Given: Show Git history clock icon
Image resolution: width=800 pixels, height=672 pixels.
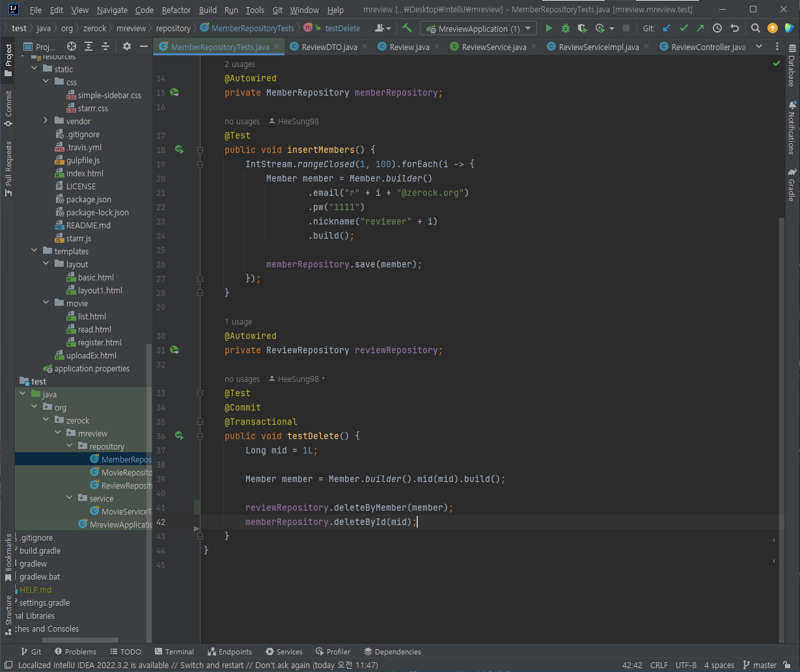Looking at the screenshot, I should (x=717, y=29).
